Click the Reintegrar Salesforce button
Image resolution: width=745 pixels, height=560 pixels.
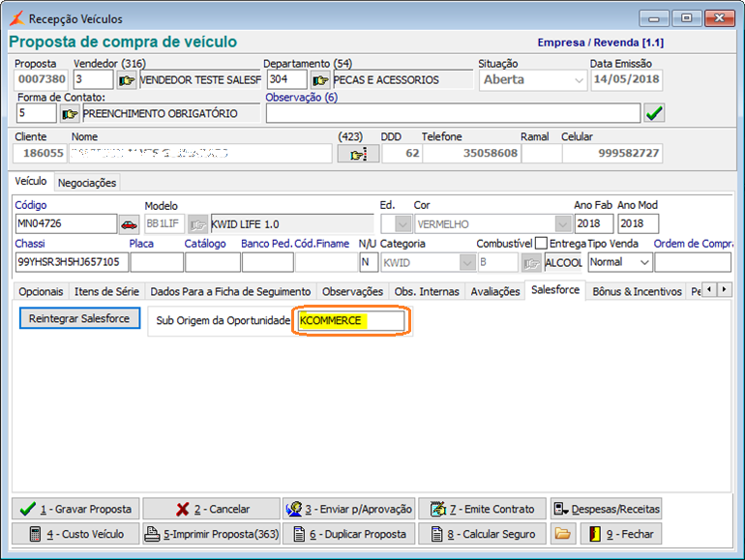79,318
